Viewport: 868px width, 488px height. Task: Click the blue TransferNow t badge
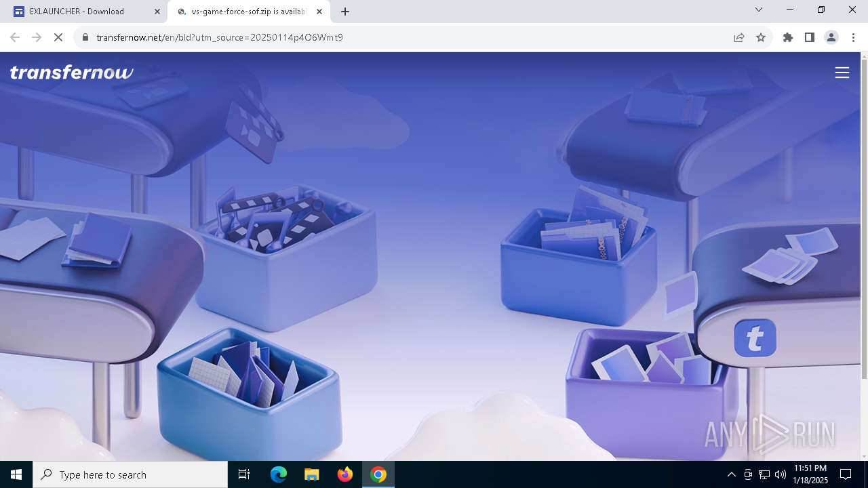pos(755,338)
